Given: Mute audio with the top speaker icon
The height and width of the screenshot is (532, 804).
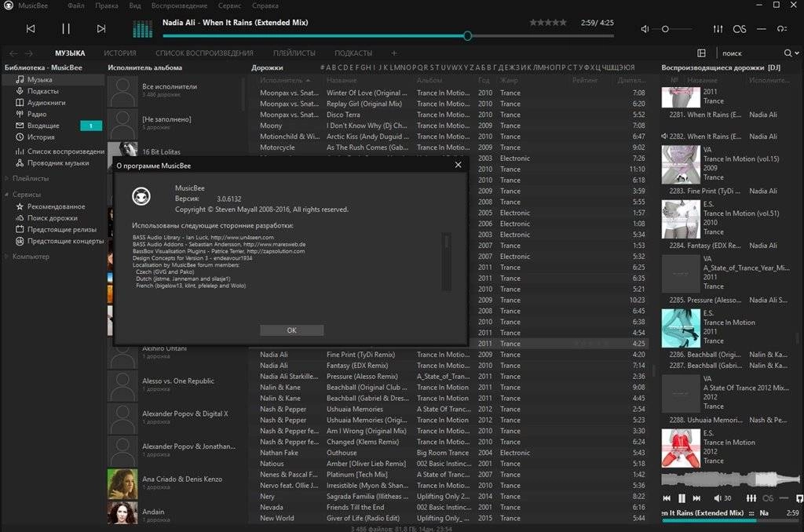Looking at the screenshot, I should click(645, 29).
